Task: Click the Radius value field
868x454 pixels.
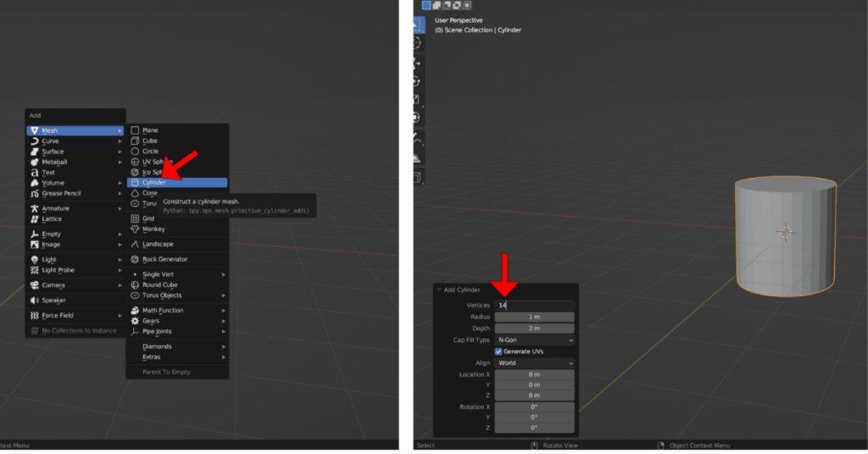Action: click(x=534, y=317)
